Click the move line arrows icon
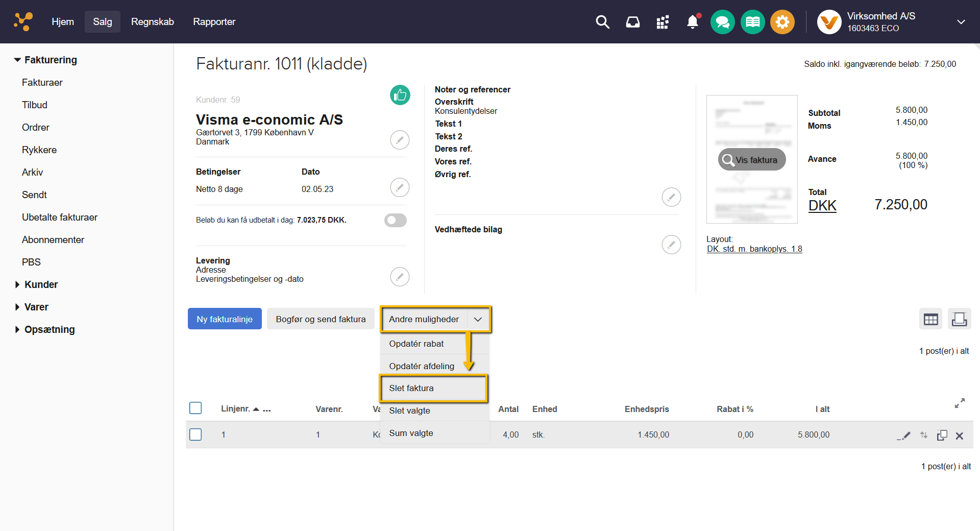 924,435
